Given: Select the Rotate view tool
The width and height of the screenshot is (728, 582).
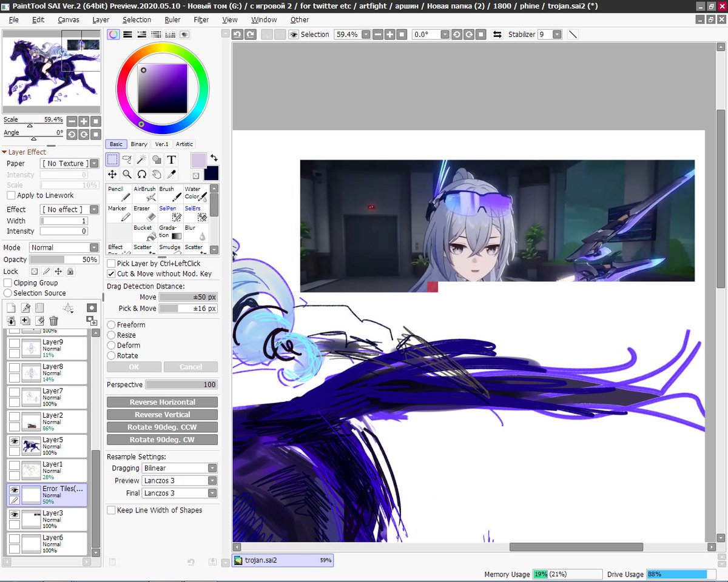Looking at the screenshot, I should point(142,174).
